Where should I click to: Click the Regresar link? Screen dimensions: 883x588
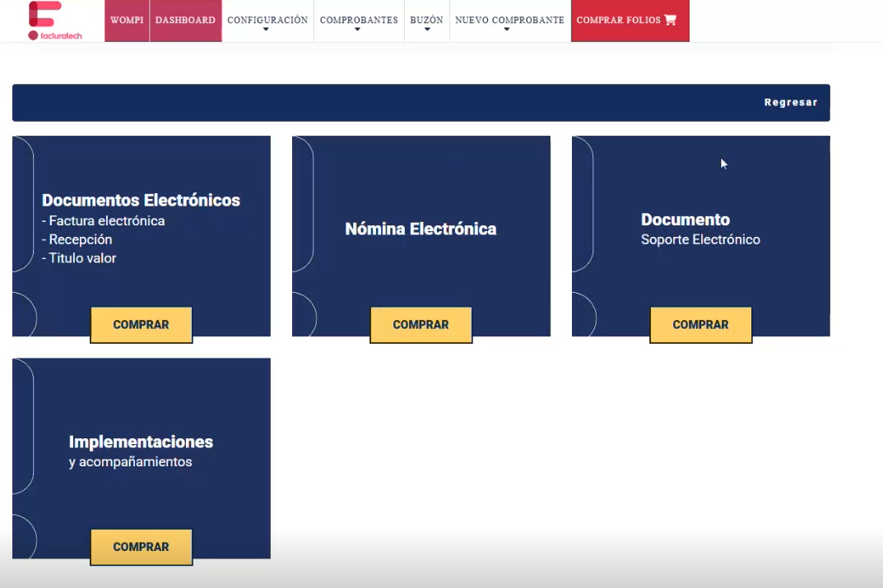coord(790,103)
